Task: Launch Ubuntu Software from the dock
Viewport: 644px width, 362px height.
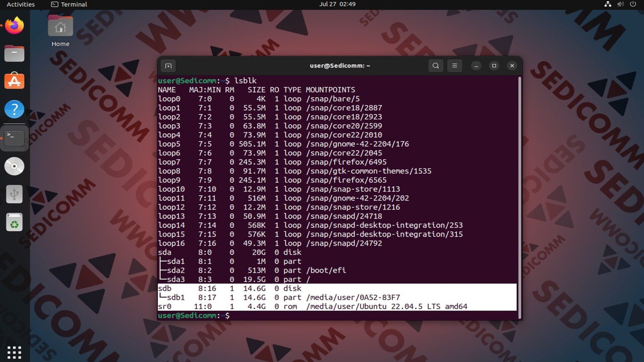Action: (14, 81)
